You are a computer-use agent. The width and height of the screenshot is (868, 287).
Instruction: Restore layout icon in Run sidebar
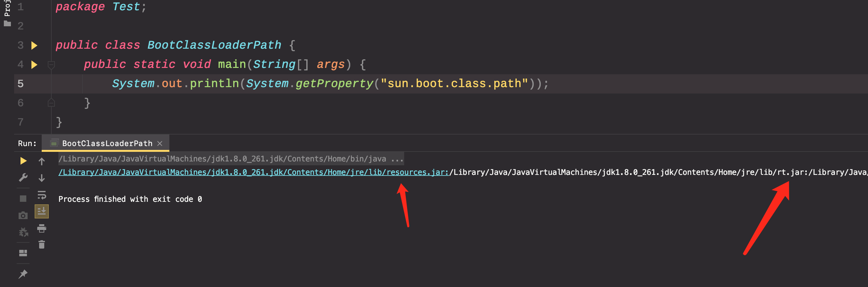tap(23, 253)
